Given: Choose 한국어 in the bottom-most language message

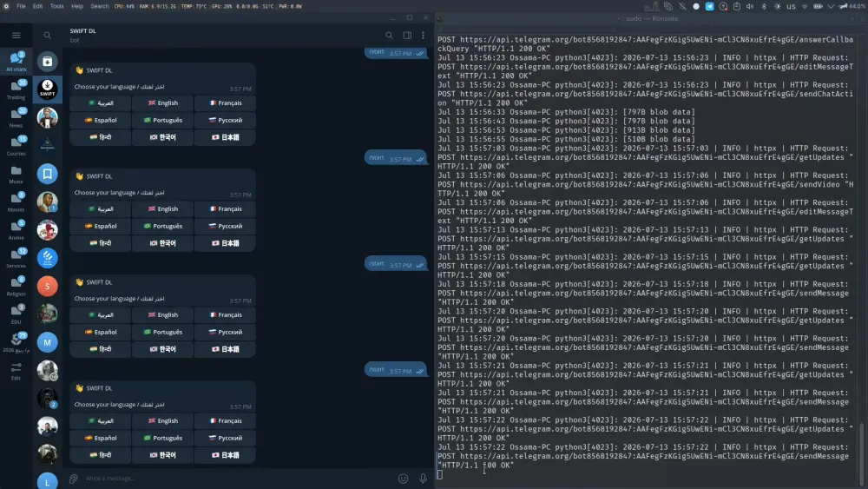Looking at the screenshot, I should (x=163, y=455).
